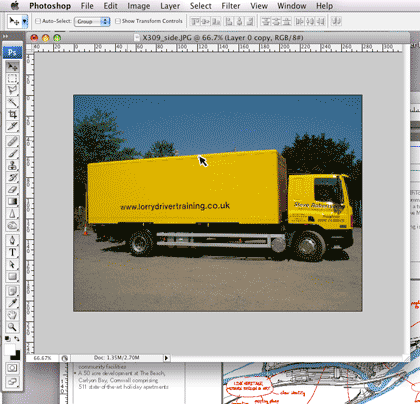This screenshot has width=420, height=404.
Task: Click the Auto-Align Layers button
Action: coord(336,22)
